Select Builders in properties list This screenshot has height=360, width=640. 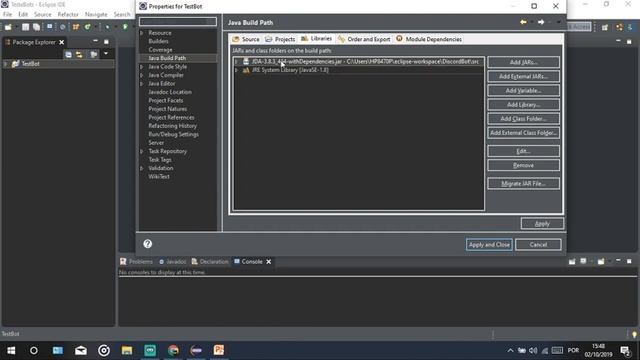(x=158, y=41)
